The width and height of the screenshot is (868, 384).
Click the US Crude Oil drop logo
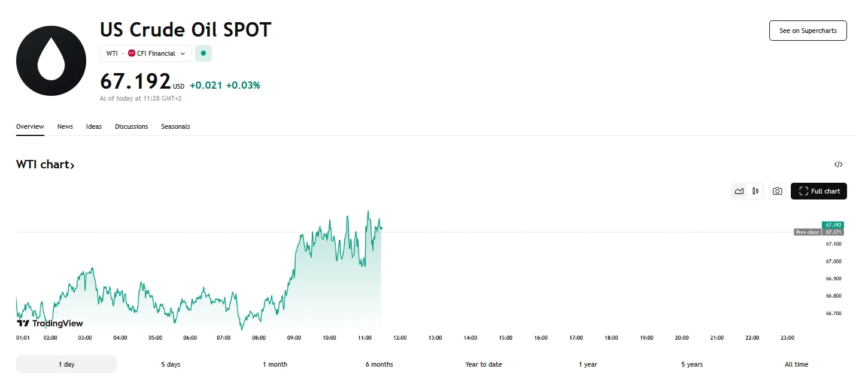click(51, 60)
